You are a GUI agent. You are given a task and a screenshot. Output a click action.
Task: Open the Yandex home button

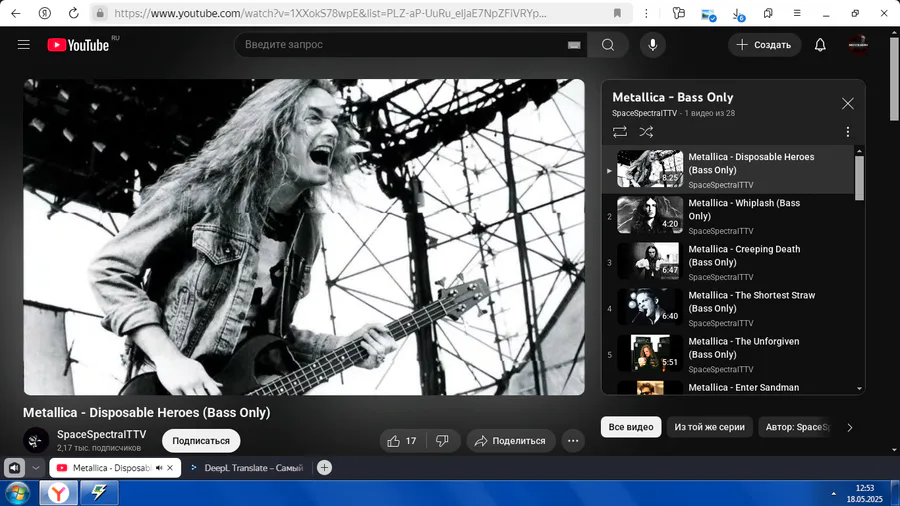45,13
